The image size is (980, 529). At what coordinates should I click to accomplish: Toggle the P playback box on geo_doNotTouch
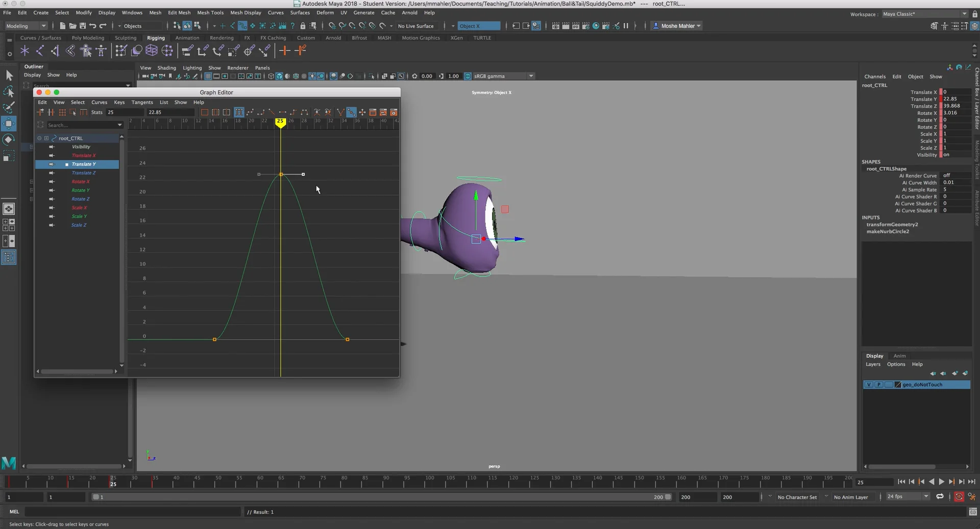[x=878, y=384]
